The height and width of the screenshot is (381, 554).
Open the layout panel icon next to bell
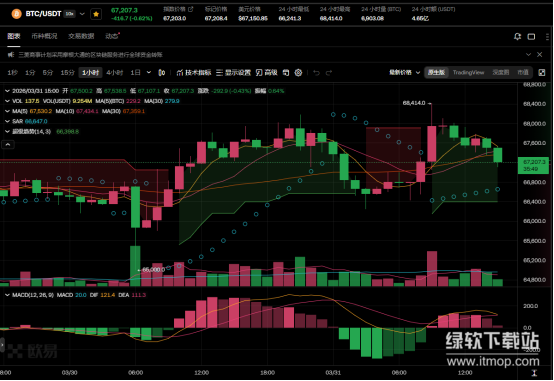coord(531,36)
